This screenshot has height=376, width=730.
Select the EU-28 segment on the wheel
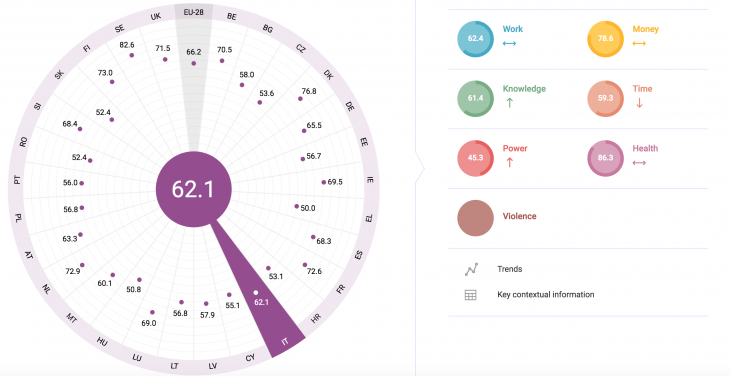(194, 12)
